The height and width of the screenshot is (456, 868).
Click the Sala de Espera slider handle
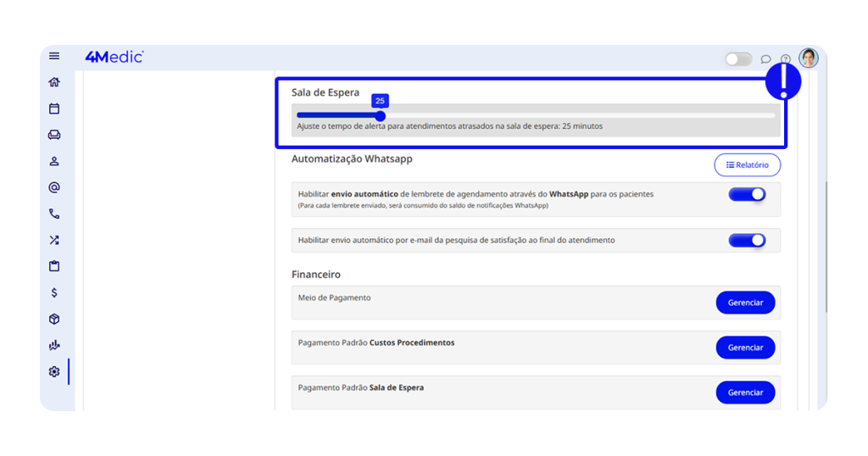coord(380,116)
